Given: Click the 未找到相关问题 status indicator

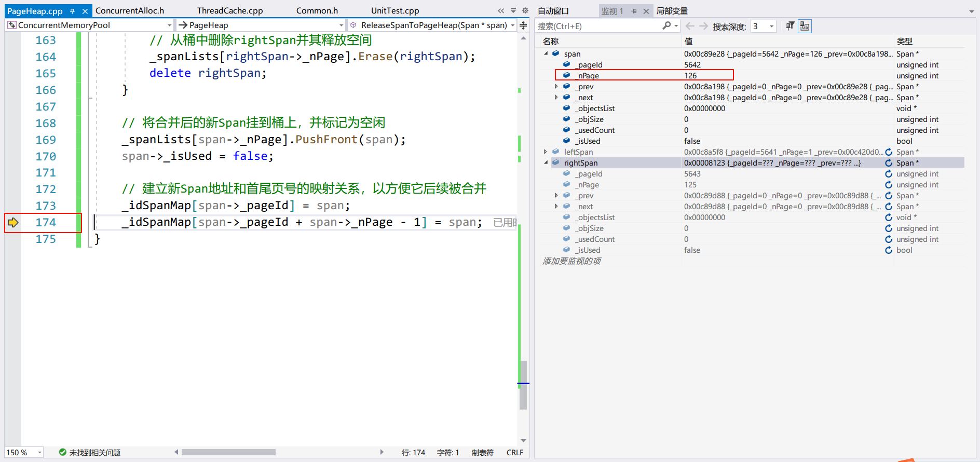Looking at the screenshot, I should [x=90, y=453].
